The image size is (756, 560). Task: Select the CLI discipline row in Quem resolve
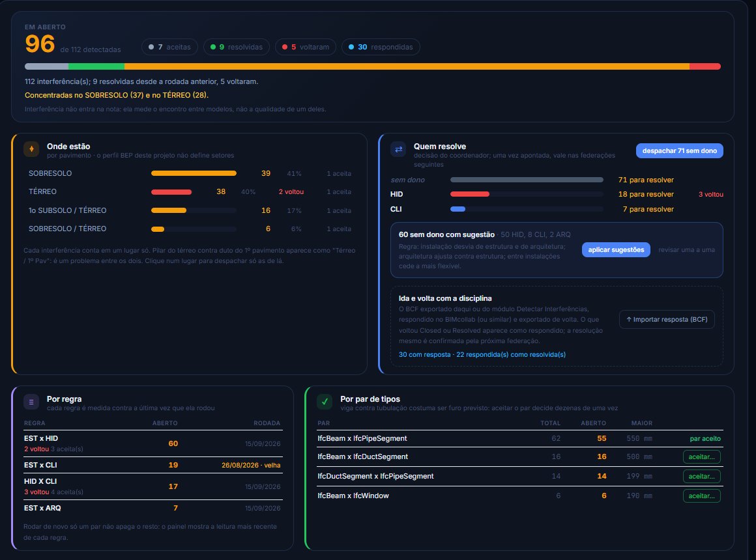(x=557, y=209)
